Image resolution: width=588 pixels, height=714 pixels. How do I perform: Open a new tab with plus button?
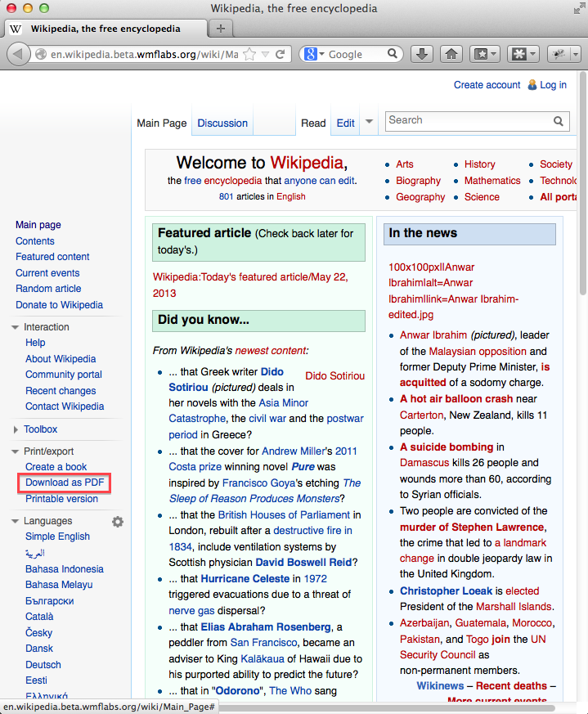click(x=220, y=29)
